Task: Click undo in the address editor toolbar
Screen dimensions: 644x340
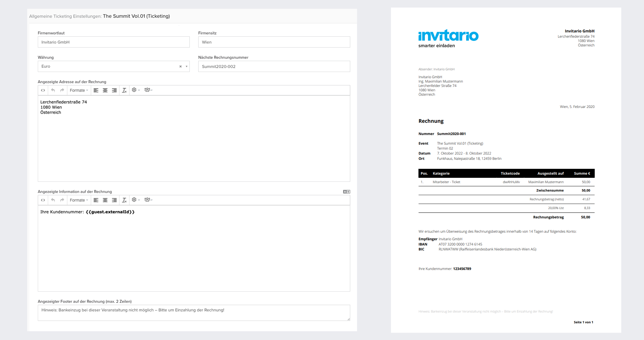Action: tap(53, 90)
